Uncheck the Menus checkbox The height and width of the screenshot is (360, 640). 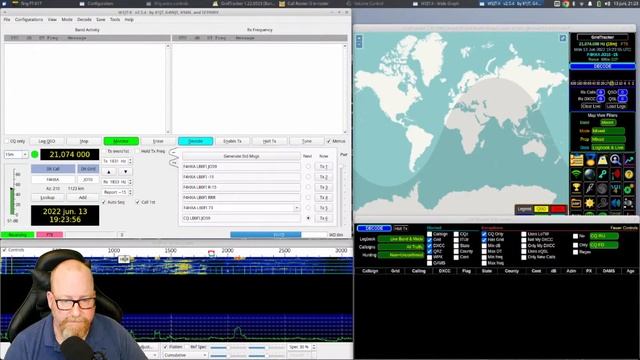click(x=329, y=141)
